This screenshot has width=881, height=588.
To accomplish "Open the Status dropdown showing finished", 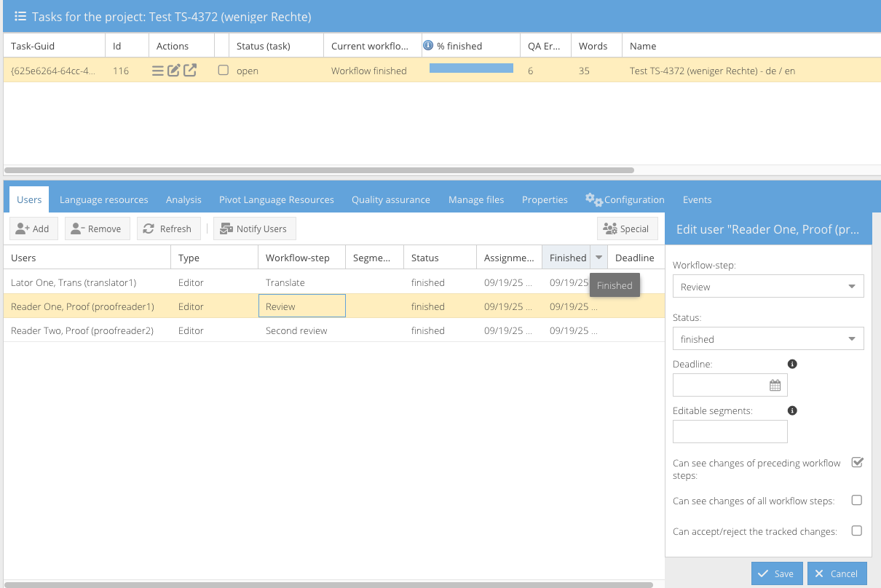I will (852, 339).
